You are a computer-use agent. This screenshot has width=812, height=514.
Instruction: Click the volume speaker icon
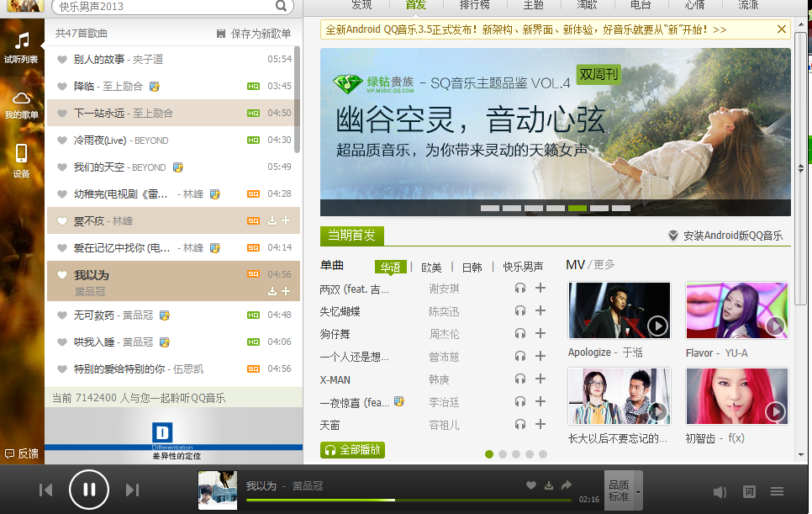point(720,492)
